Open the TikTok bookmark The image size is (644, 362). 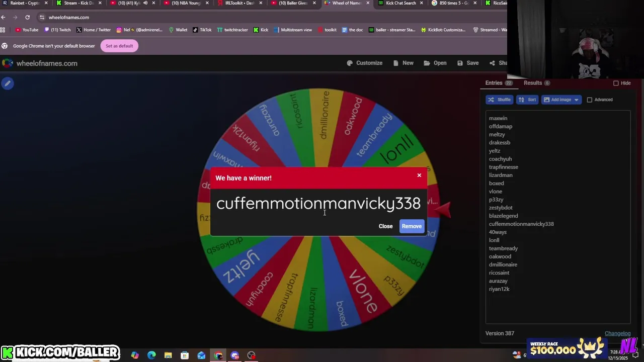click(202, 30)
